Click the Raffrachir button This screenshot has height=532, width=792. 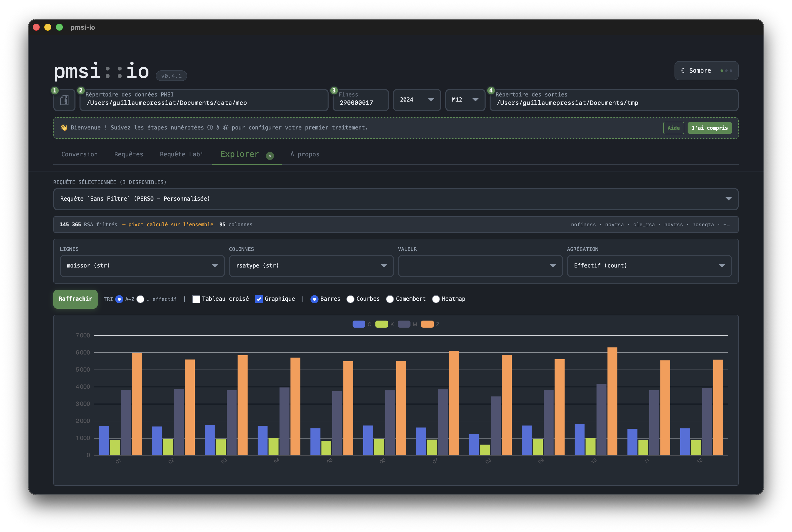[x=75, y=299]
